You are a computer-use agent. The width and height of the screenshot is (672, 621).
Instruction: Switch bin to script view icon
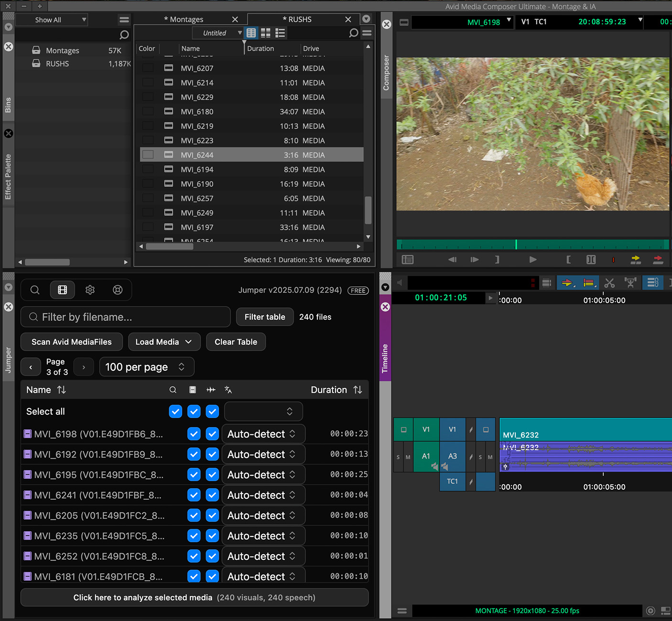tap(280, 33)
